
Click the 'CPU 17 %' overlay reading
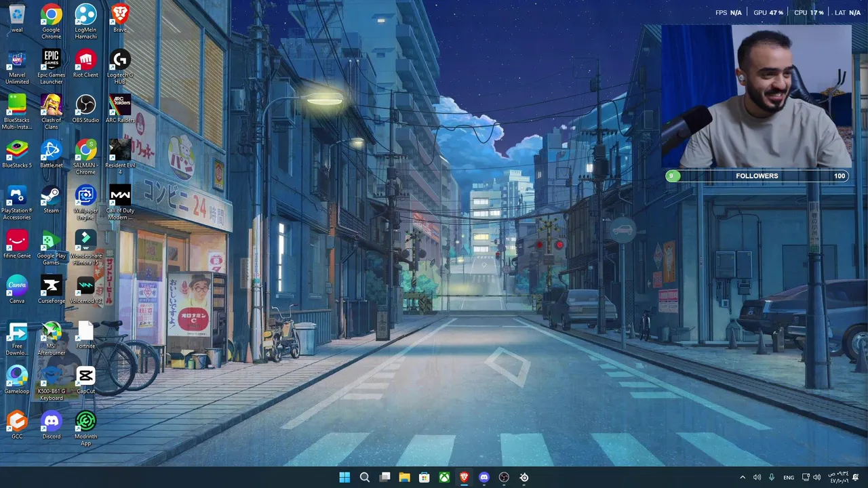coord(809,13)
